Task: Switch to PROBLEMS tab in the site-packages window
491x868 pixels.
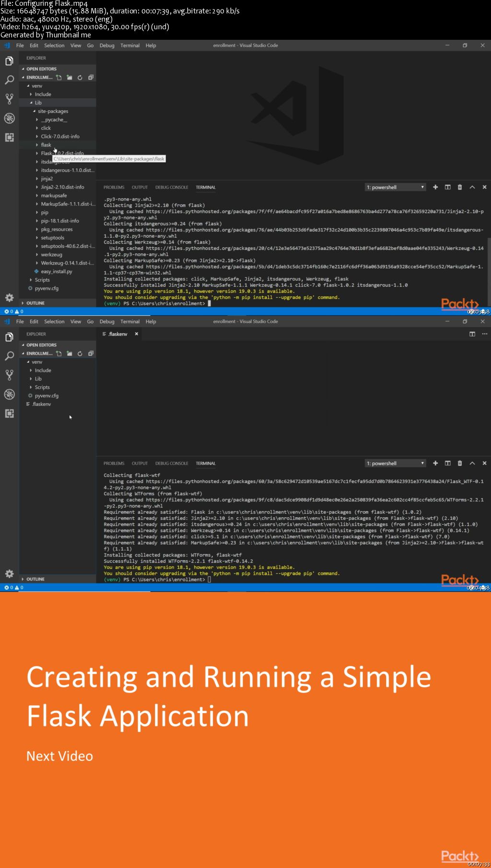Action: tap(114, 187)
